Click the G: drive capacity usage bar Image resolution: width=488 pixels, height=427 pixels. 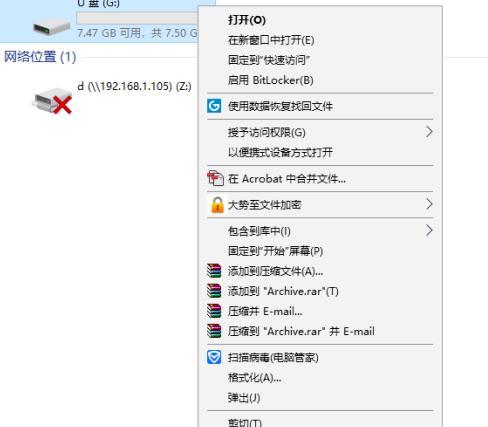pos(137,18)
